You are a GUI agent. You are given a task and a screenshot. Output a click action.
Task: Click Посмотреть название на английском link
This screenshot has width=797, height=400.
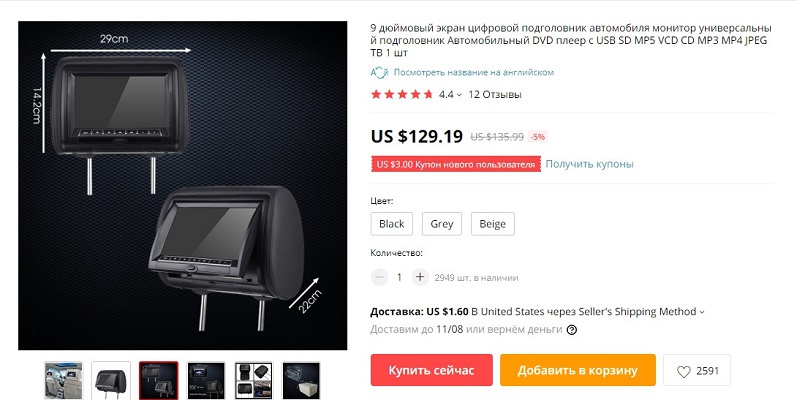pos(474,73)
